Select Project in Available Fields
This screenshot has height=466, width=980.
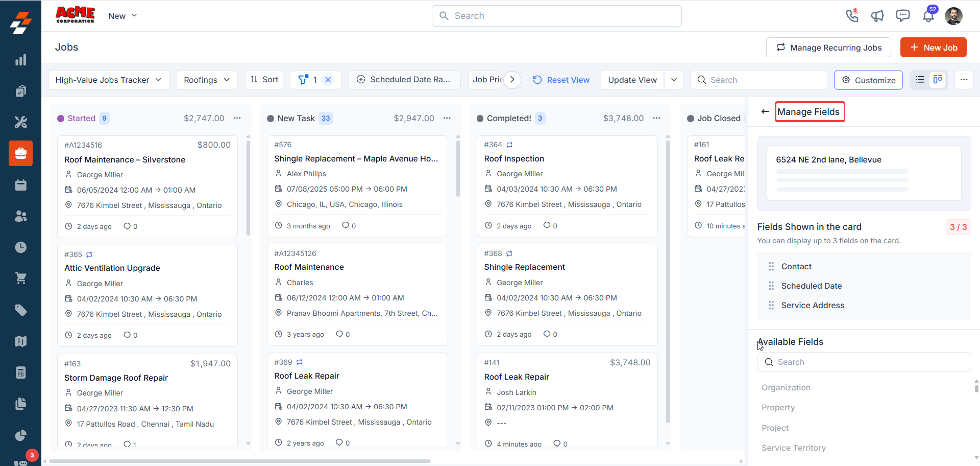(x=775, y=428)
